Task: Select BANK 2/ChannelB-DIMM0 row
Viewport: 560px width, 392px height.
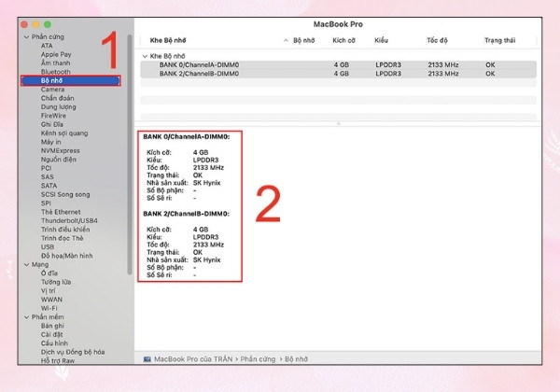Action: [x=338, y=74]
